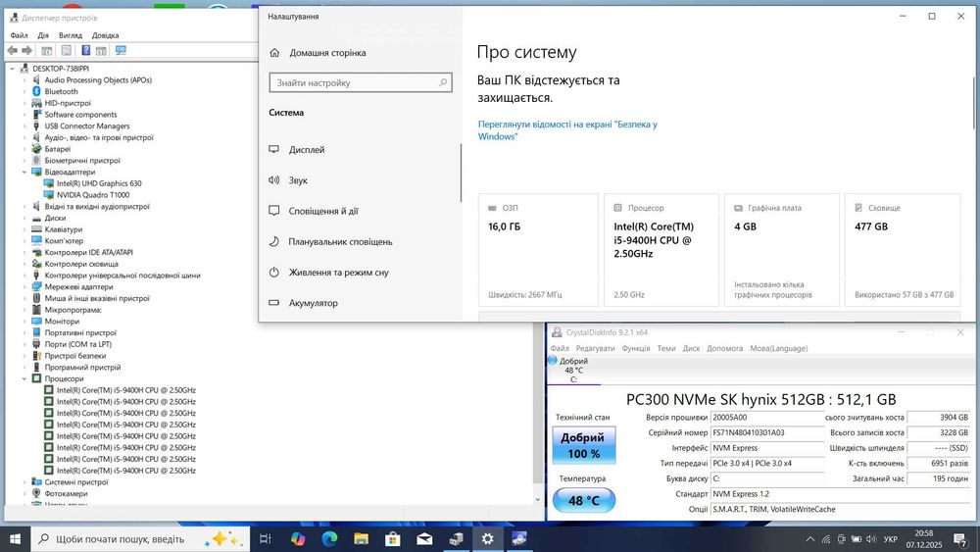The image size is (980, 552).
Task: Open the Файл menu in Device Manager
Action: tap(19, 35)
